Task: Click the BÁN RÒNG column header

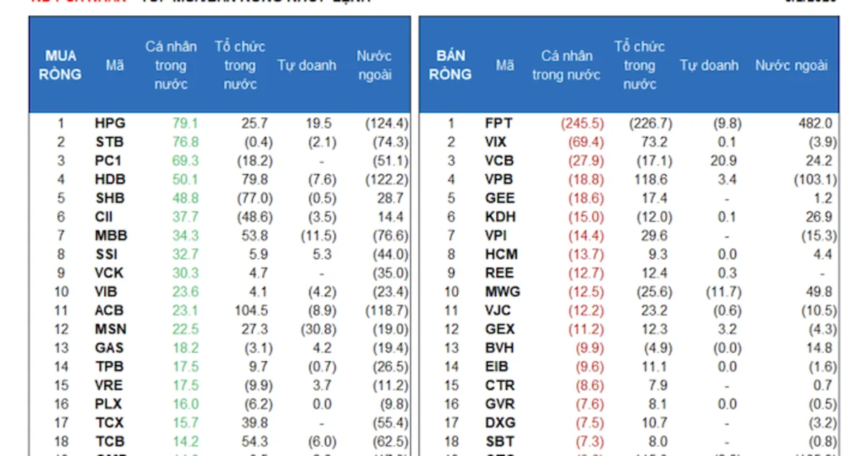Action: [x=450, y=65]
